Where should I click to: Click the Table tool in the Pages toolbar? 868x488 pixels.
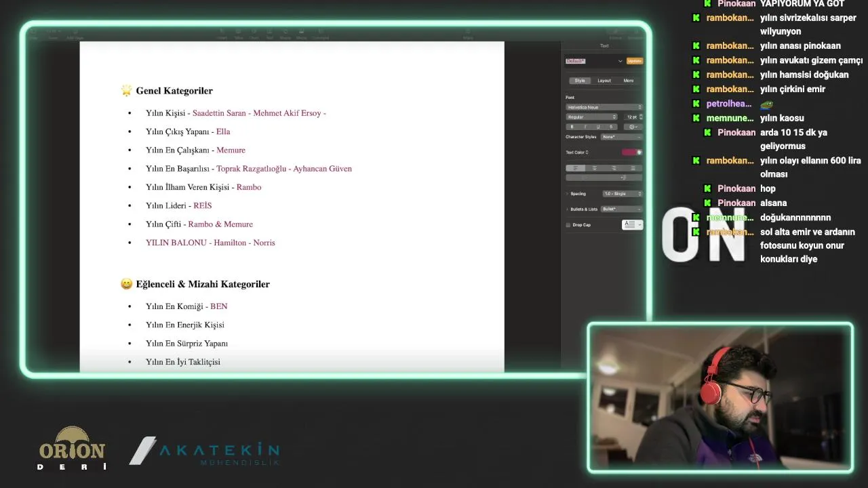(239, 34)
